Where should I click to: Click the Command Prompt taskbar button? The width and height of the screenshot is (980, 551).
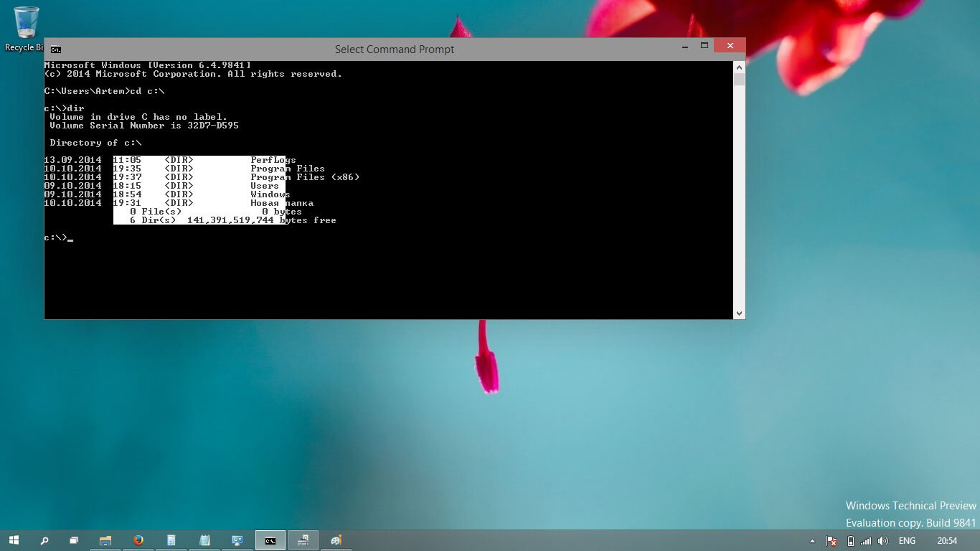(270, 540)
